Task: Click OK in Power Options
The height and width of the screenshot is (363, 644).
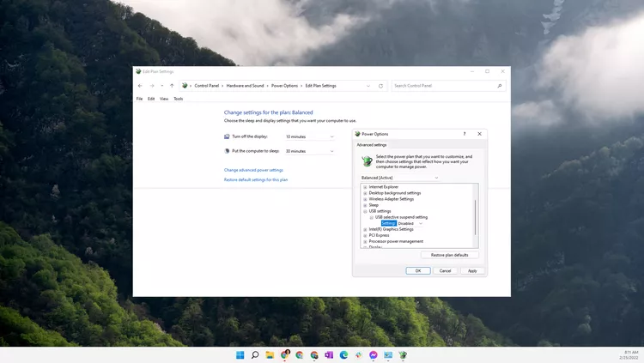Action: point(418,271)
